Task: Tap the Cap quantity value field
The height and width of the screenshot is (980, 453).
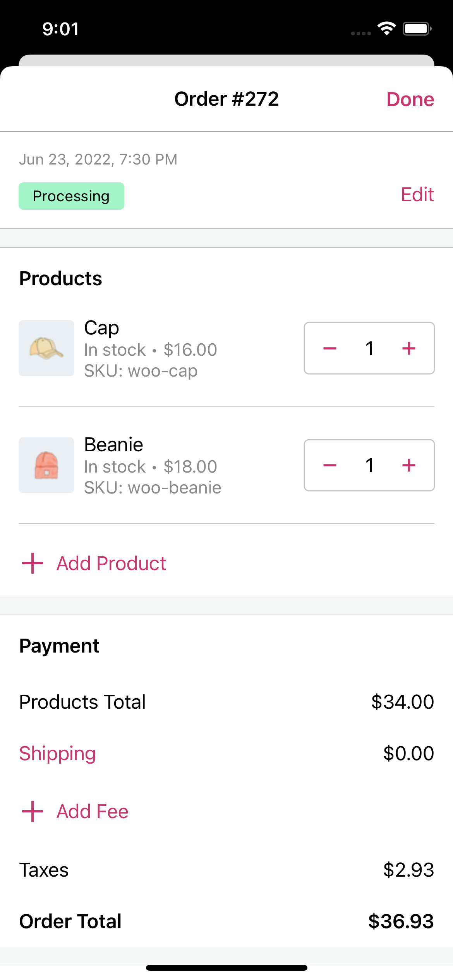Action: pyautogui.click(x=369, y=348)
